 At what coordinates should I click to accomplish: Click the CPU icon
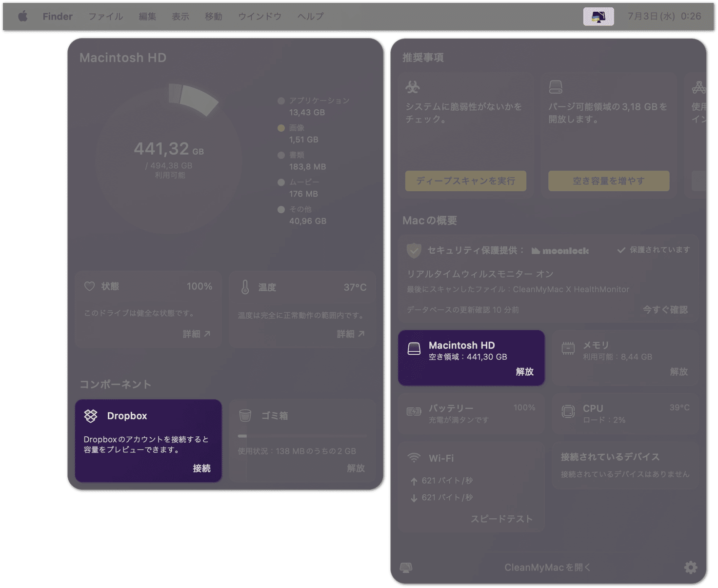(568, 411)
